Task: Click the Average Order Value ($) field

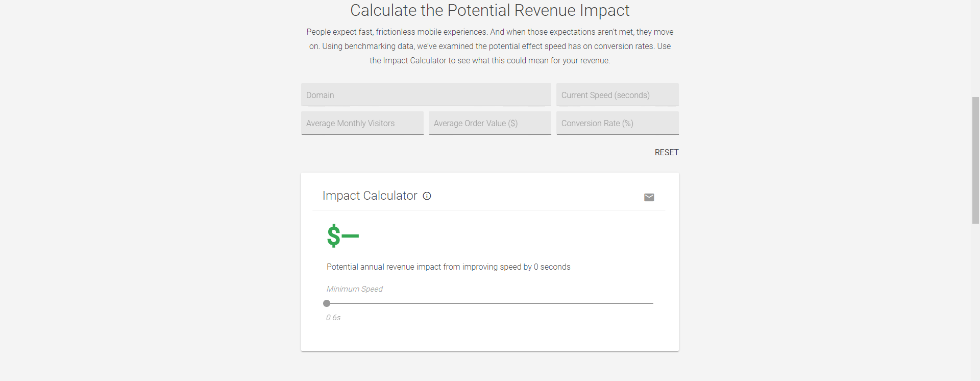Action: (x=489, y=123)
